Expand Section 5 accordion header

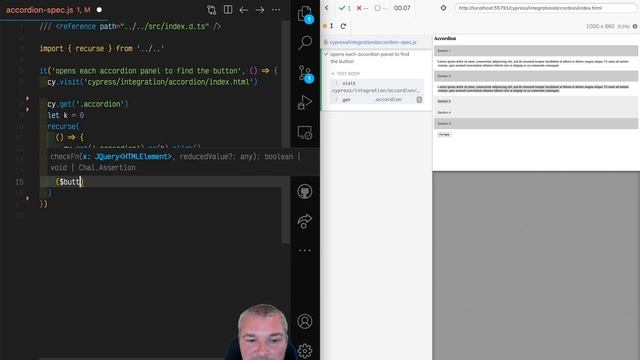tap(536, 123)
